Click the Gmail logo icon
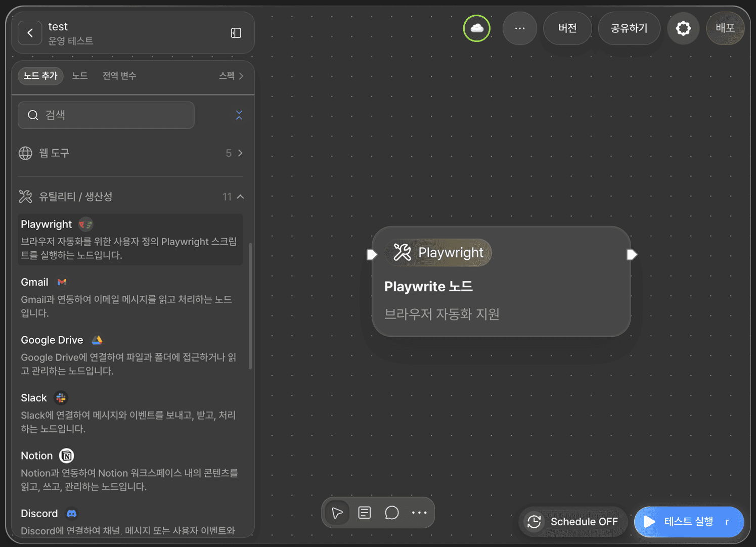Screen dimensions: 756x547 click(62, 282)
